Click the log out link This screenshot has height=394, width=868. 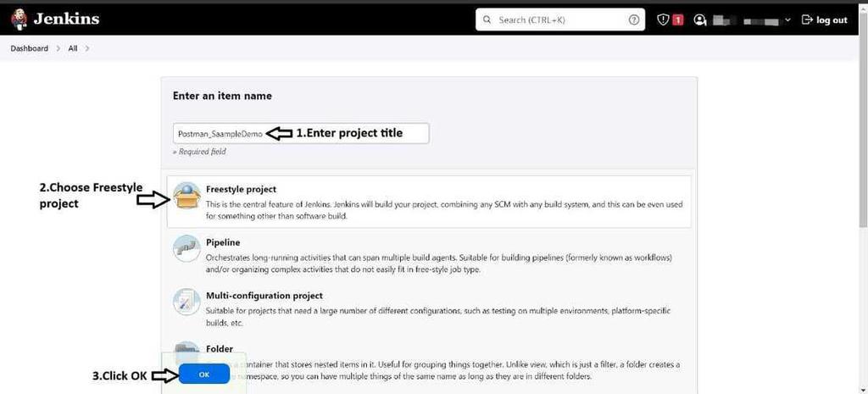pos(825,19)
